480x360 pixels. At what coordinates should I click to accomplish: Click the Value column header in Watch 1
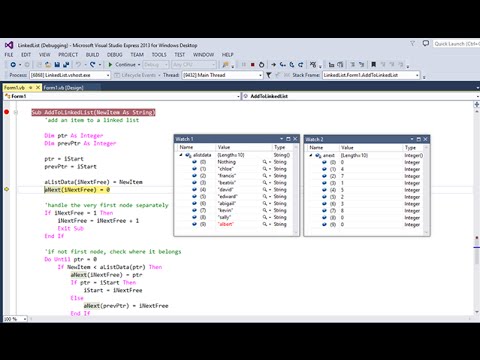(244, 147)
